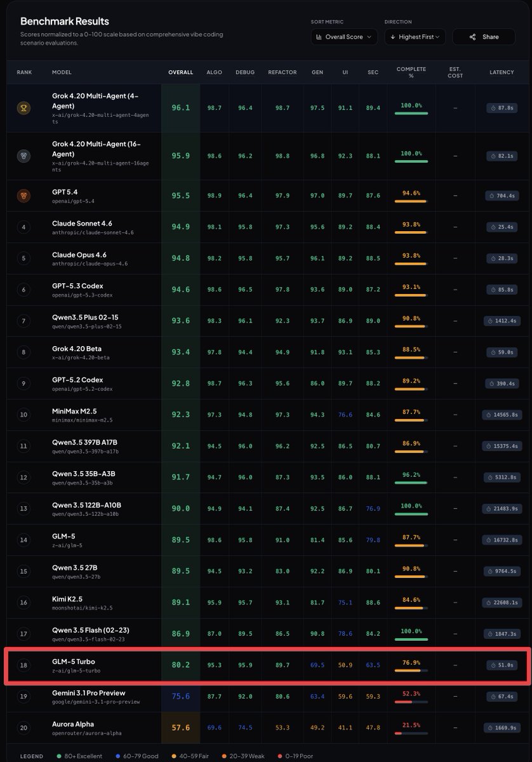Click the 87.8s latency timer badge
Screen dimensions: 532x762
point(502,108)
